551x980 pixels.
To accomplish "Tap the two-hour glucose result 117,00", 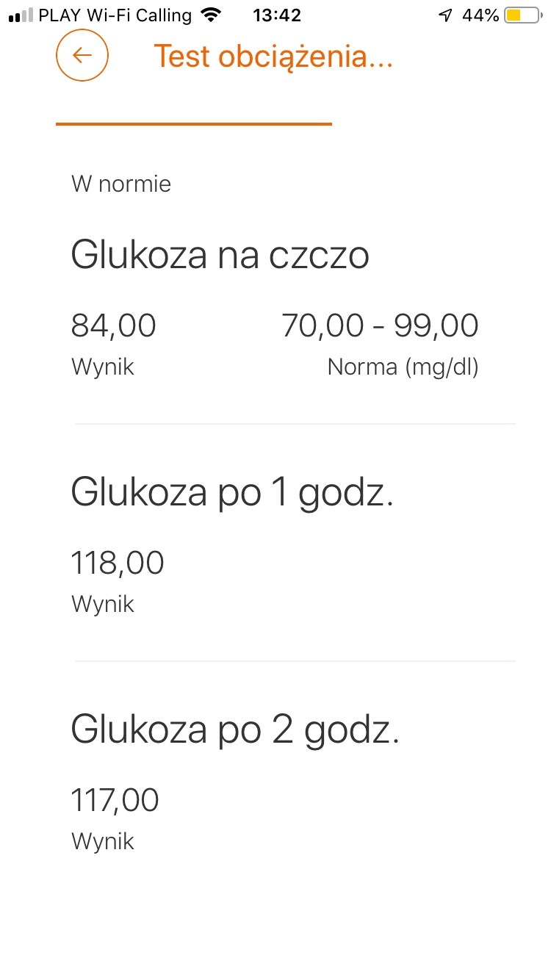I will [115, 800].
